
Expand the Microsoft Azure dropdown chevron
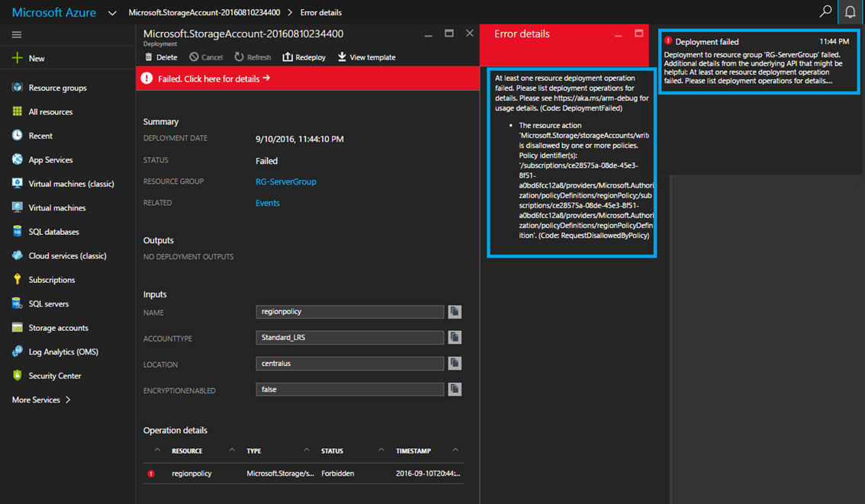113,13
